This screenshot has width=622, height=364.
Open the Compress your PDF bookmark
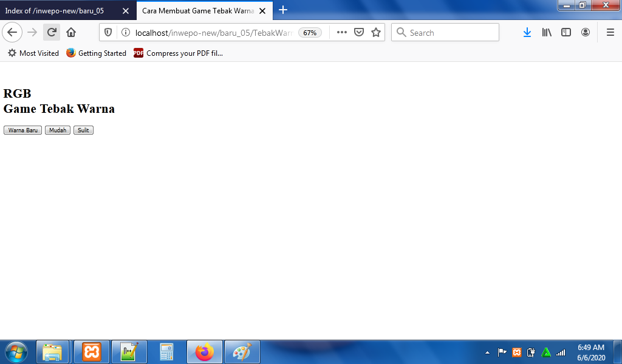click(x=178, y=53)
